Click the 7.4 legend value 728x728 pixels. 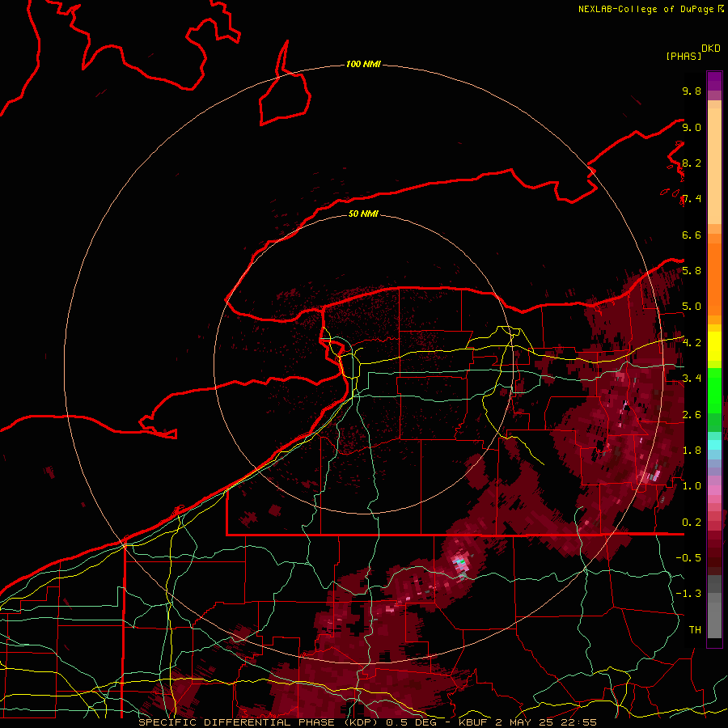pyautogui.click(x=692, y=199)
